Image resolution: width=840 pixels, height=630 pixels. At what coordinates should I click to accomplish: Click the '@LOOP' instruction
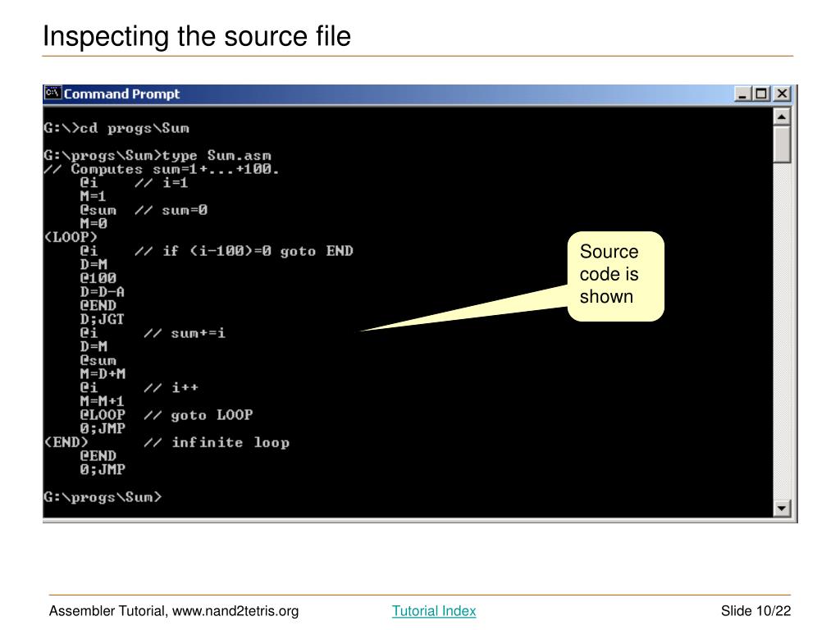click(x=103, y=414)
